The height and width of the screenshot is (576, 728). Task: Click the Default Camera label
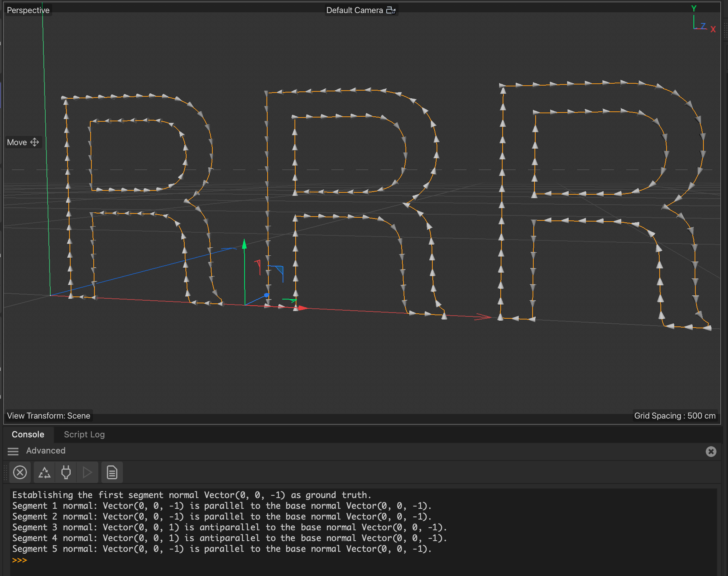point(355,10)
